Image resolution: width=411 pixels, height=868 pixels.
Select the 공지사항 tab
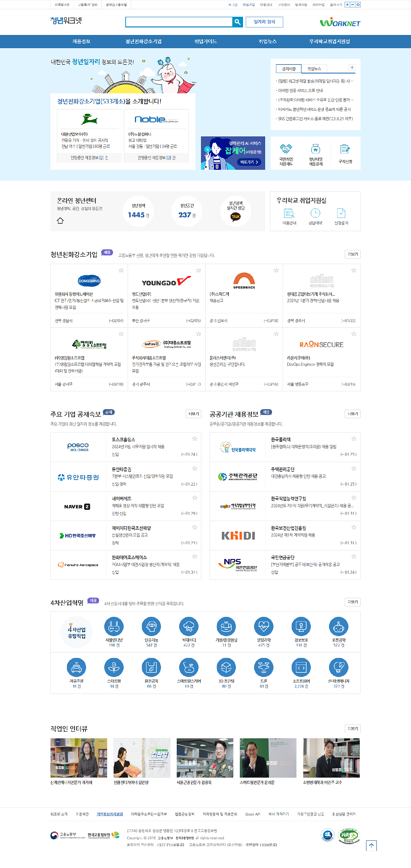pyautogui.click(x=288, y=69)
